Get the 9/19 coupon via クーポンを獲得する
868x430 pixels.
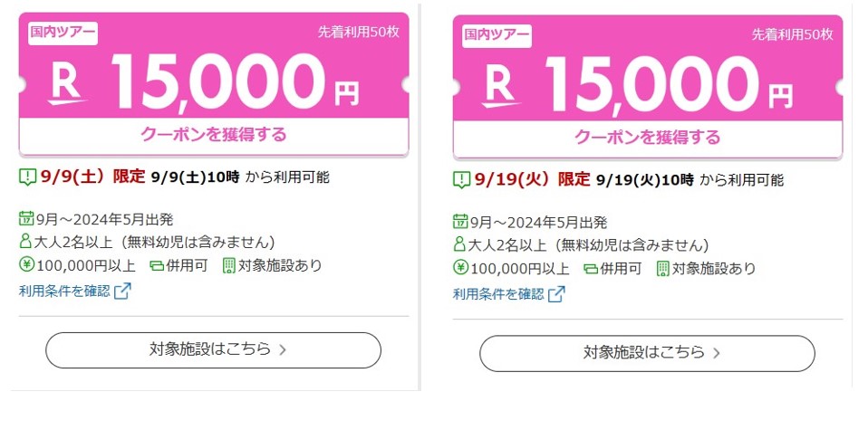(x=648, y=138)
